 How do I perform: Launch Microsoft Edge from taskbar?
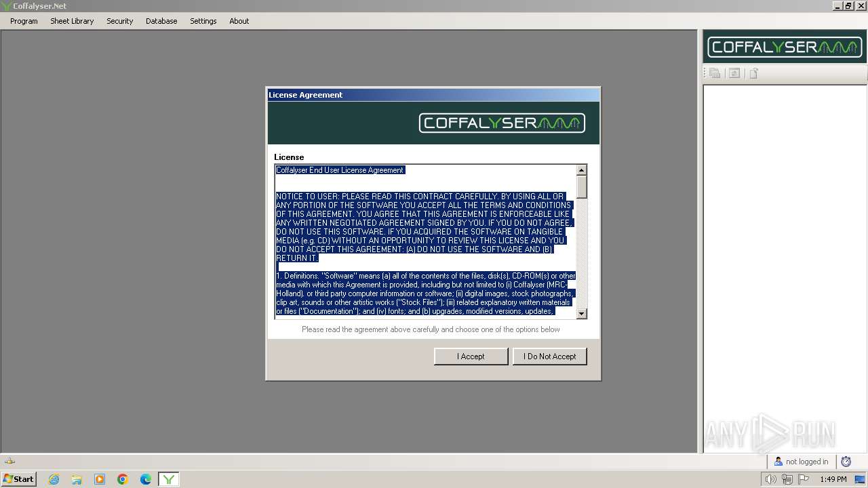146,479
